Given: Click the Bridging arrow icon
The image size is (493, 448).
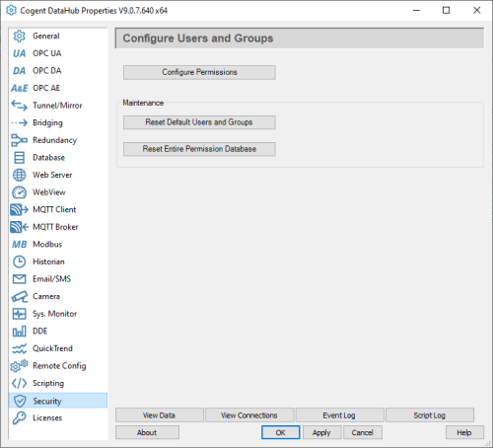Looking at the screenshot, I should coord(19,123).
